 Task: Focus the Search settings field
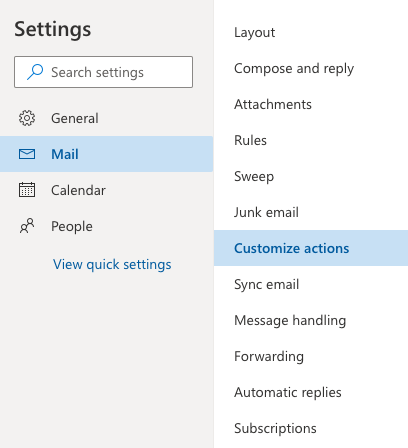click(x=103, y=72)
